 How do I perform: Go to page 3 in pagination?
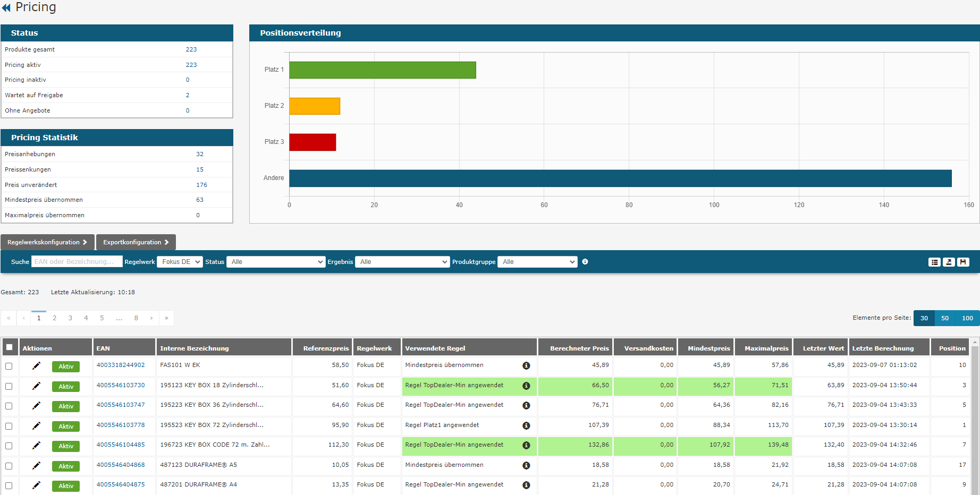(70, 318)
